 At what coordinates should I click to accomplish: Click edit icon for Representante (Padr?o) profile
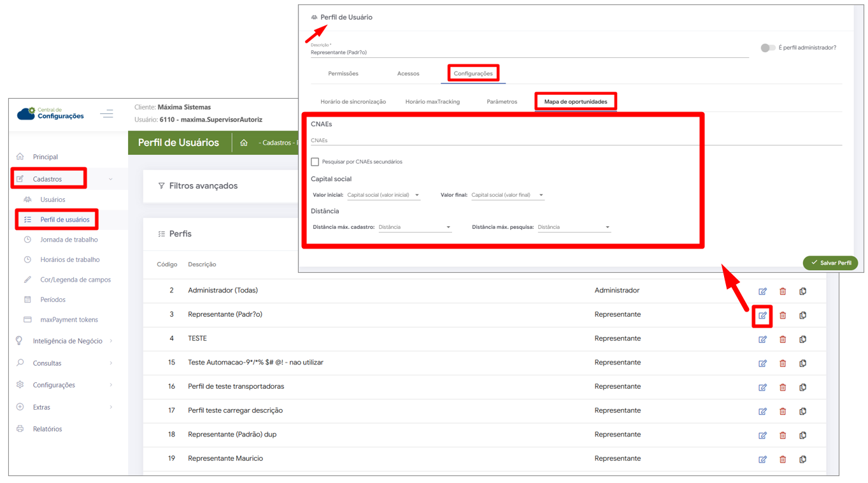762,315
